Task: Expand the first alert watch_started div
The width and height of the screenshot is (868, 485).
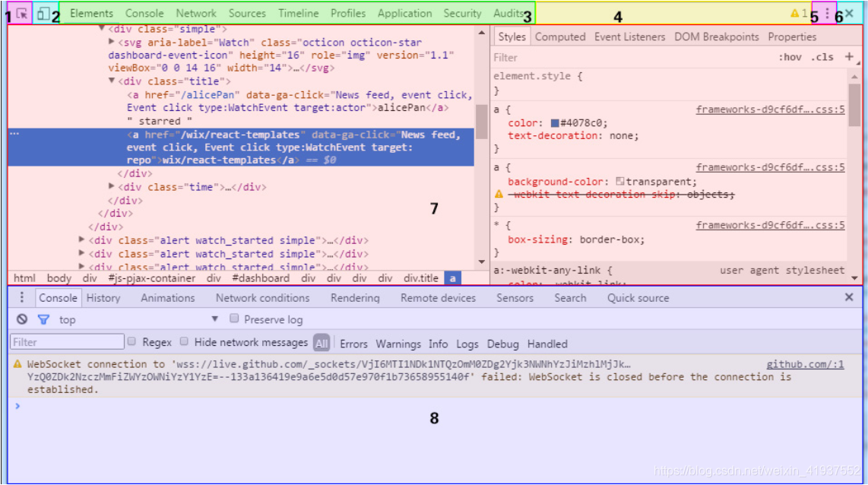Action: click(x=82, y=239)
